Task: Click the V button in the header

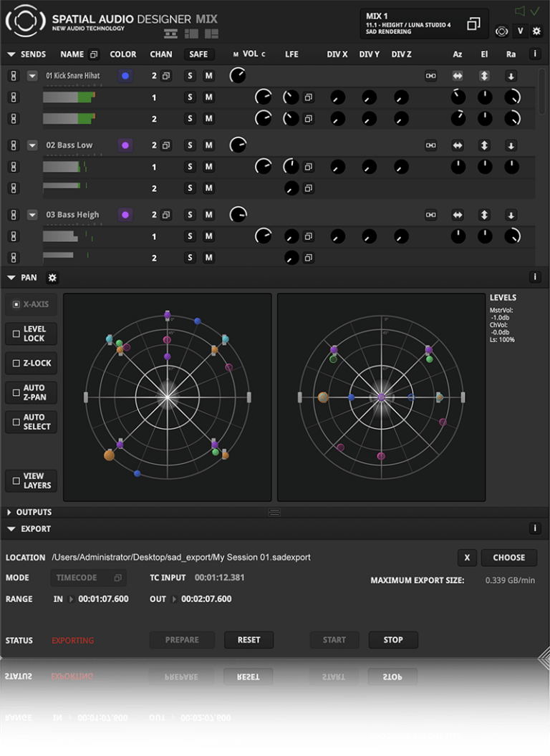Action: point(520,31)
